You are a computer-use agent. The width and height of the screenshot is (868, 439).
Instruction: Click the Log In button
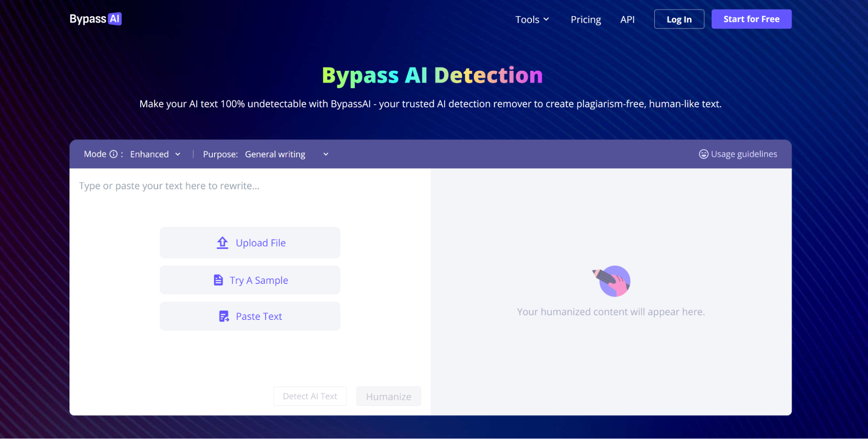[x=679, y=19]
